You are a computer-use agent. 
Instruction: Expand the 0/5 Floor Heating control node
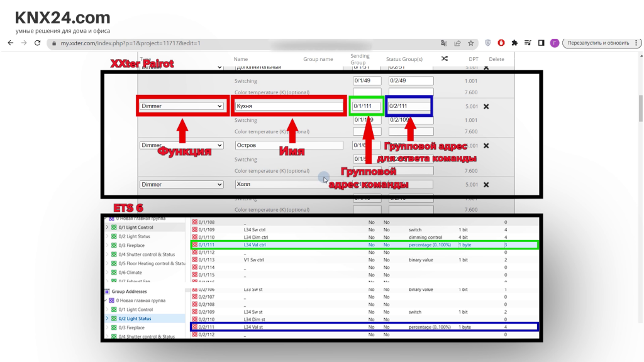(108, 263)
